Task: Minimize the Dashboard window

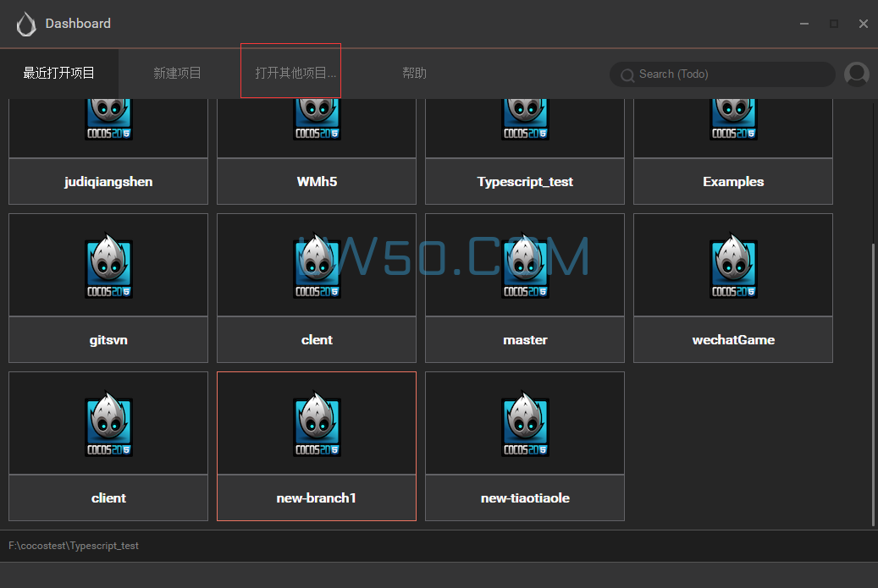Action: pos(803,24)
